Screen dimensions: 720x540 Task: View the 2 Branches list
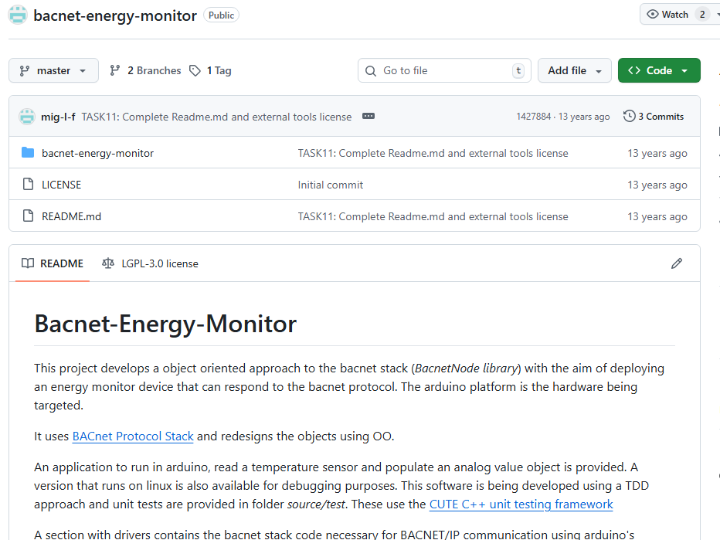146,71
